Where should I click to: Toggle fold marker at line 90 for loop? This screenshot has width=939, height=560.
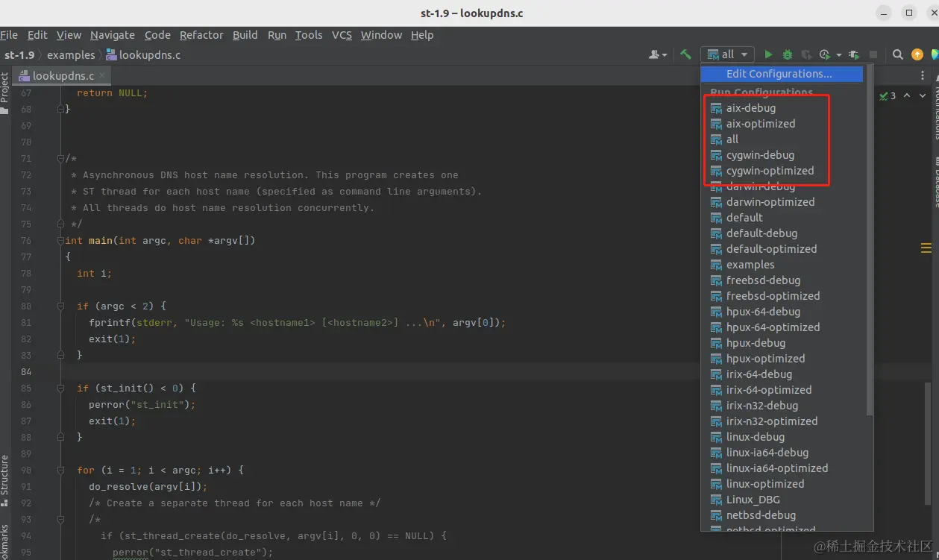tap(61, 471)
